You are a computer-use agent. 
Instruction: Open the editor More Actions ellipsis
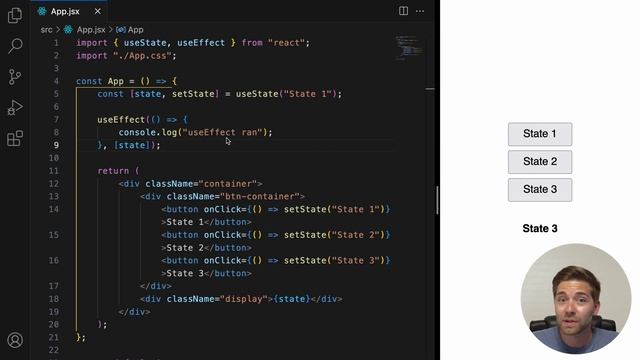(x=420, y=11)
